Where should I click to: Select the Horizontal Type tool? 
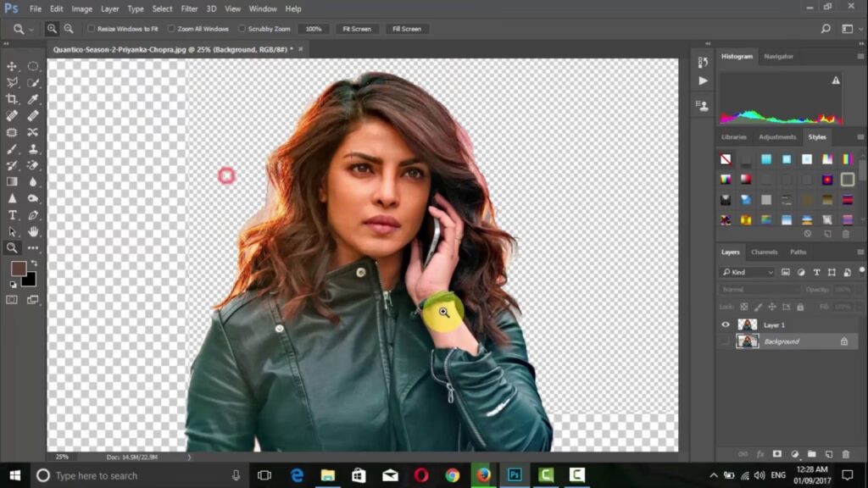(x=13, y=215)
